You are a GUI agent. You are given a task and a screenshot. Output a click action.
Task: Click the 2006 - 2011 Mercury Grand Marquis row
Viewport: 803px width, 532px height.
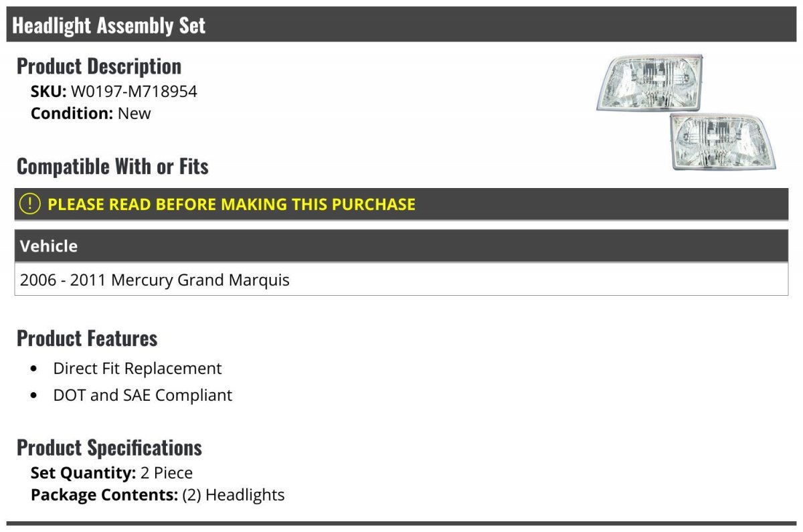click(x=401, y=279)
